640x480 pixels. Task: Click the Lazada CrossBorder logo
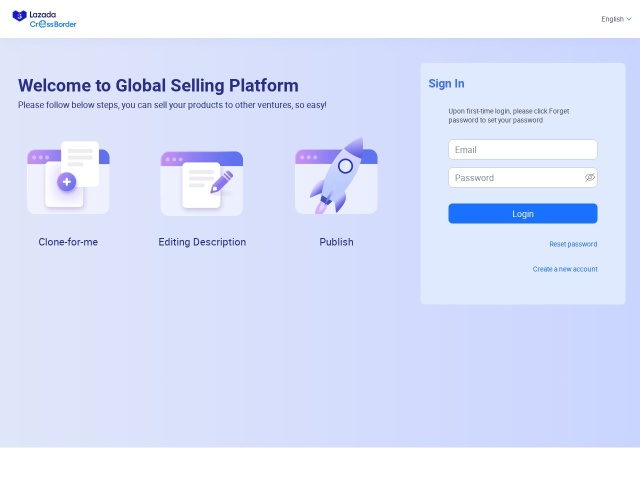coord(44,19)
